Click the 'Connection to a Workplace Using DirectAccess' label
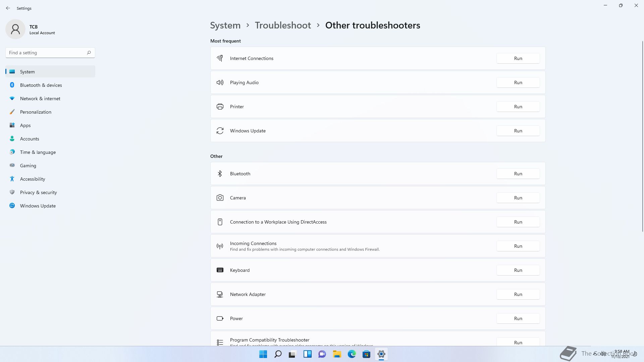This screenshot has height=362, width=644. pos(278,222)
